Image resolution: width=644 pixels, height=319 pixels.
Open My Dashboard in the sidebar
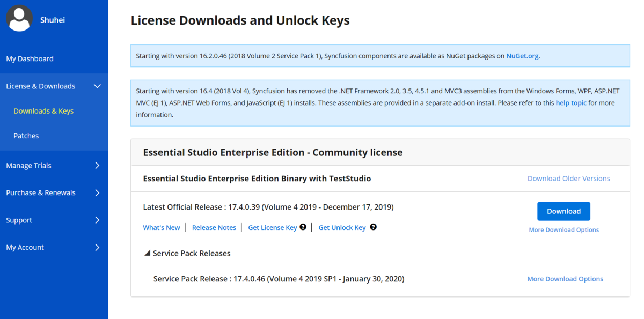(x=30, y=59)
